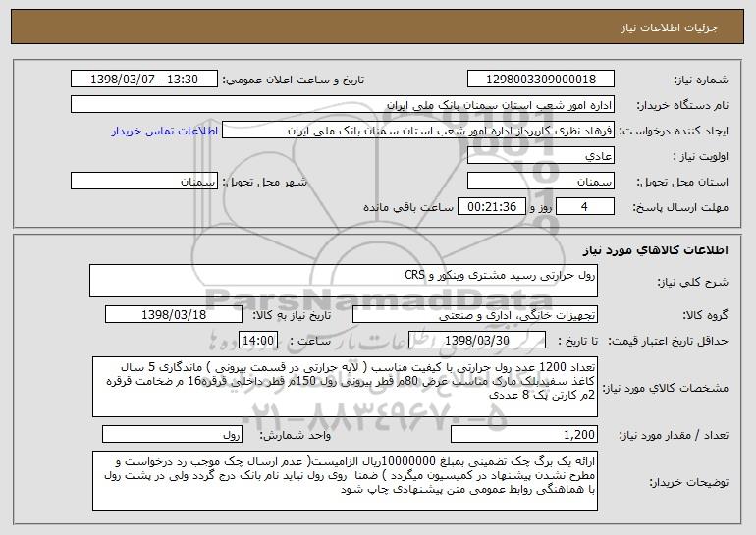
Task: Click the text ساعت باقی مانده
Action: tap(407, 207)
